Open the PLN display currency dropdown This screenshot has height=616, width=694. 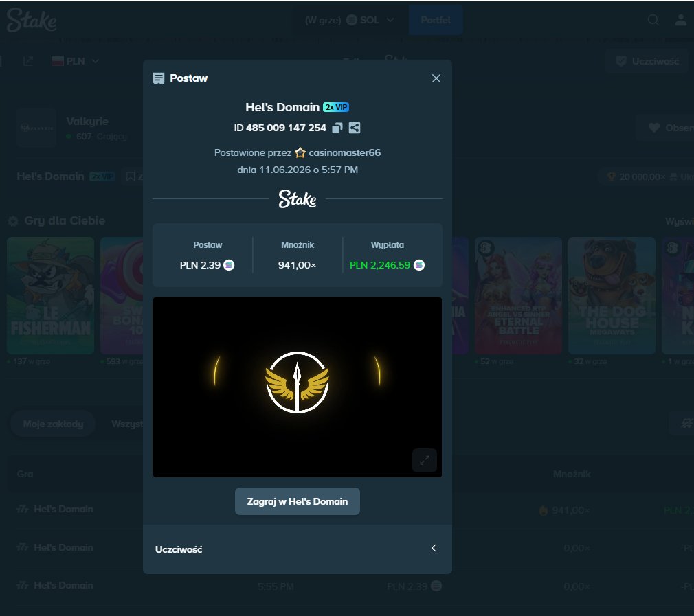[76, 61]
